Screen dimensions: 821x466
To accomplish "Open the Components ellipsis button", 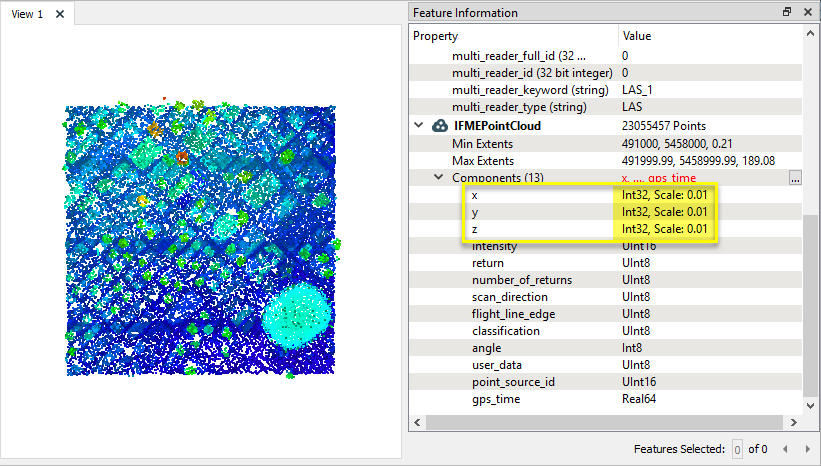I will (x=795, y=178).
